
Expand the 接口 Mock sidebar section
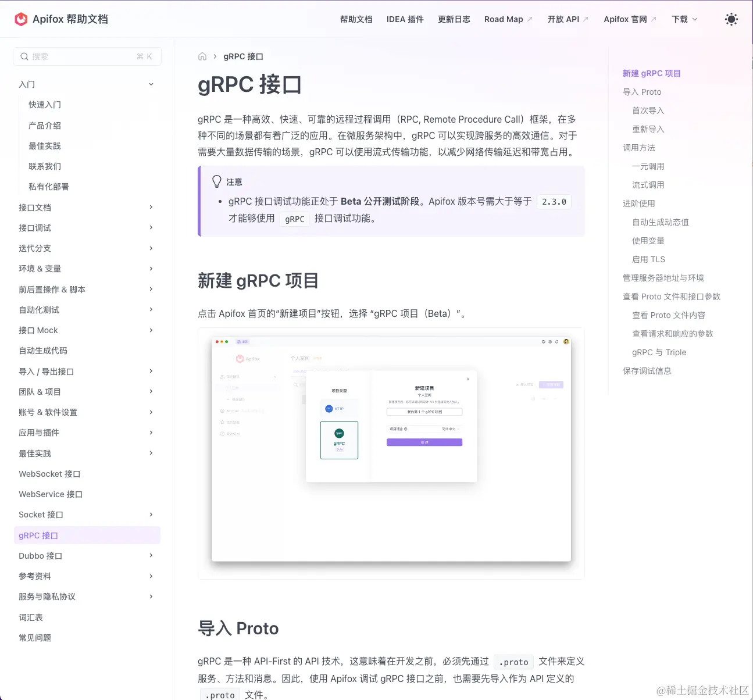pyautogui.click(x=87, y=330)
